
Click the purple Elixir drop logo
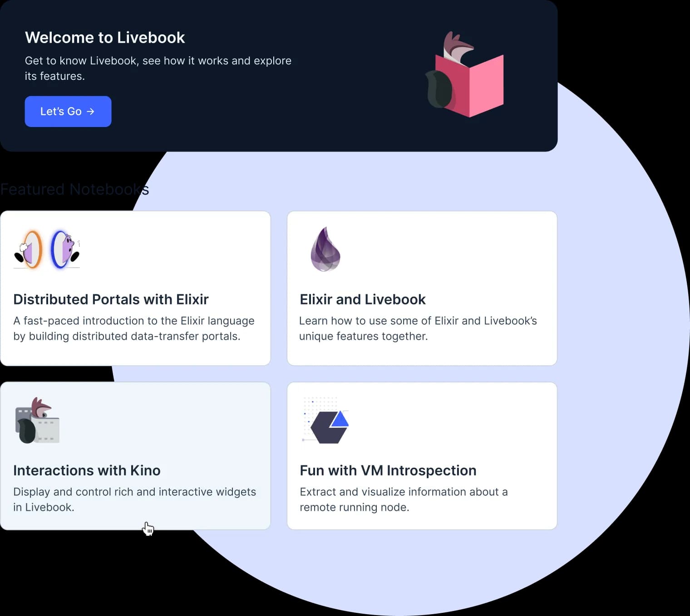pos(325,249)
